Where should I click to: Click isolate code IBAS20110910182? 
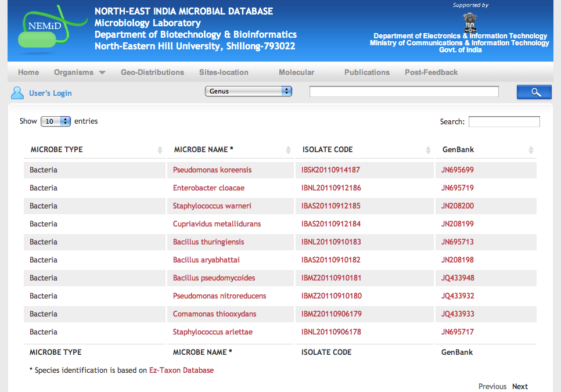click(330, 260)
